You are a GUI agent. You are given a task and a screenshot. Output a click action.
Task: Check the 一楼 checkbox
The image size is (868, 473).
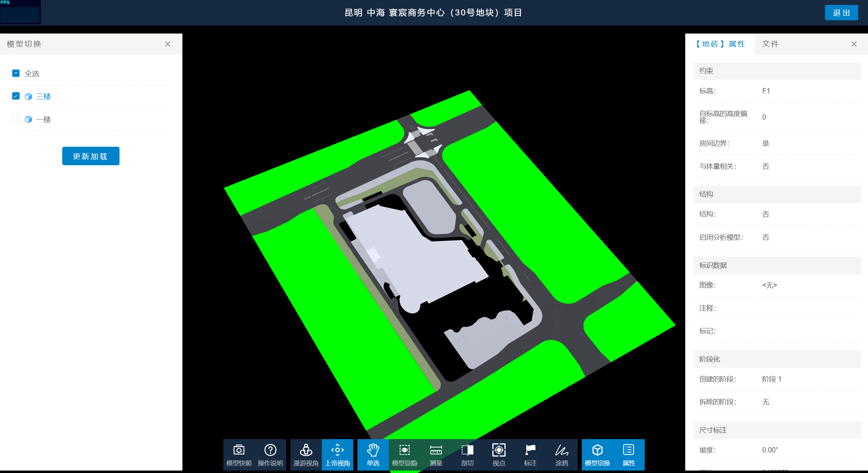tap(16, 119)
